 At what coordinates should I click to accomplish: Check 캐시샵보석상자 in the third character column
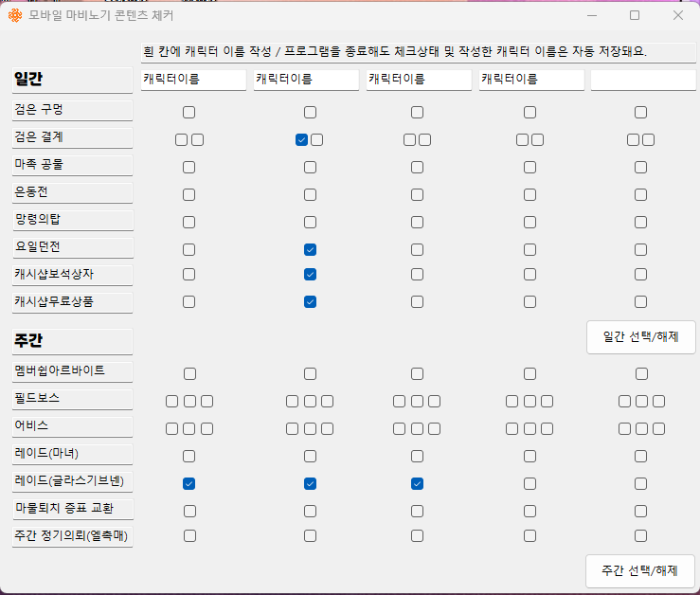(x=418, y=274)
